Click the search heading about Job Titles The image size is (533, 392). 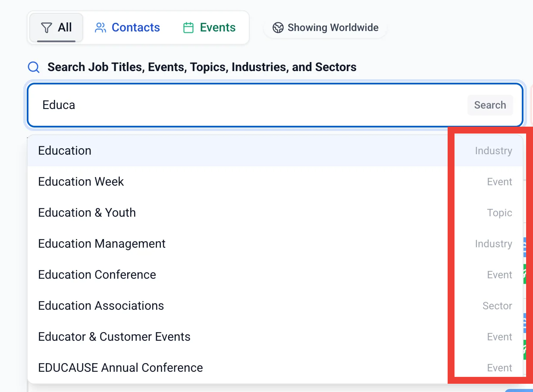point(202,67)
